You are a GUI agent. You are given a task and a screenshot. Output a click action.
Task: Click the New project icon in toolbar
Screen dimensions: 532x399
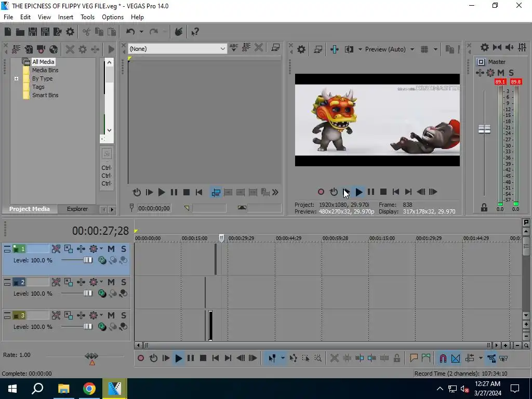tap(8, 32)
